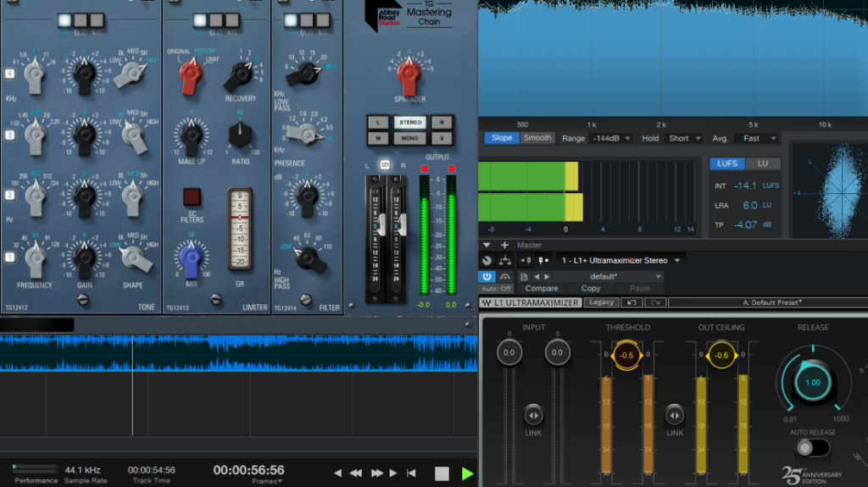Toggle the threshold-ceiling LINK button
868x487 pixels.
674,415
